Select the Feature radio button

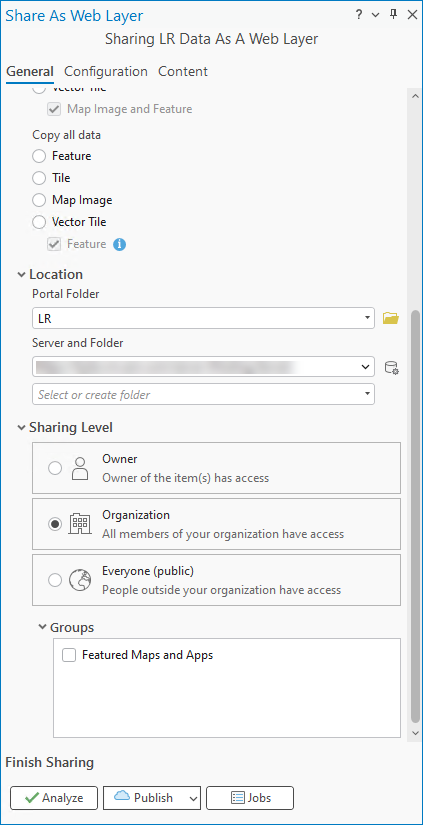point(39,156)
